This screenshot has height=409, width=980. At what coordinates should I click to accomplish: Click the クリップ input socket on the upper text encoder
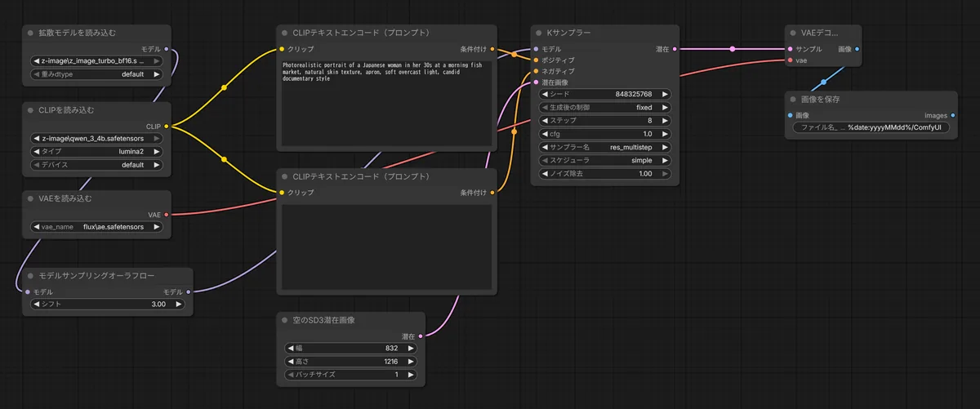point(282,49)
